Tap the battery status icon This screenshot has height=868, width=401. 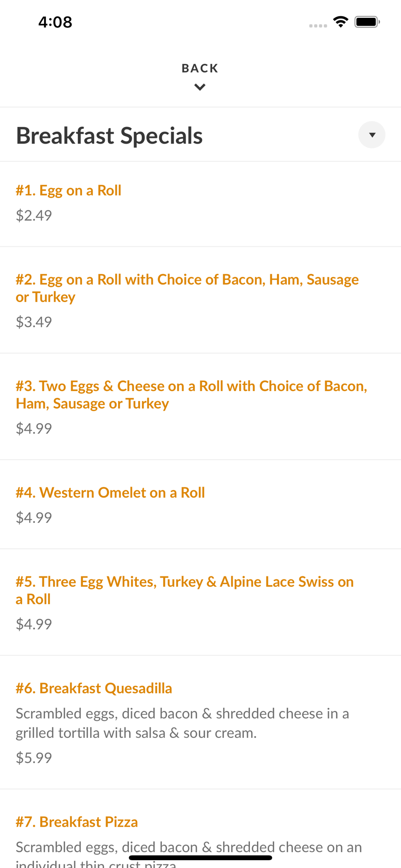[x=367, y=22]
